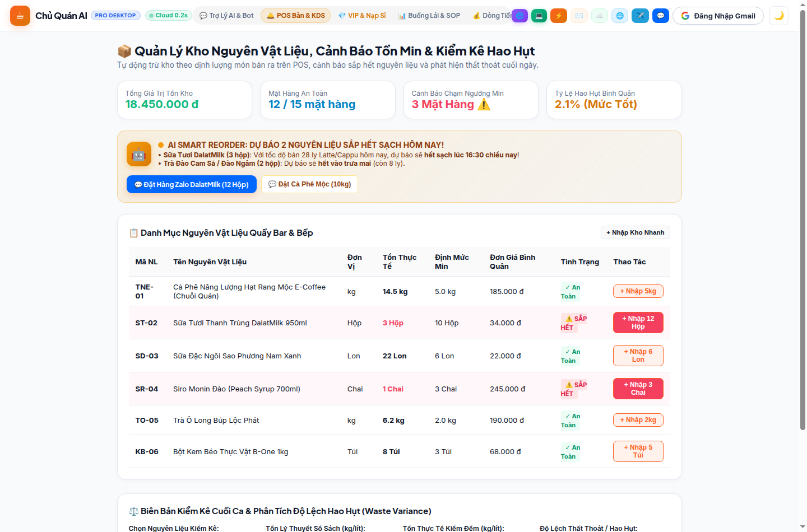
Task: Click Đặt Hàng Zalo DalatMilk (12 Hộp)
Action: (x=192, y=184)
